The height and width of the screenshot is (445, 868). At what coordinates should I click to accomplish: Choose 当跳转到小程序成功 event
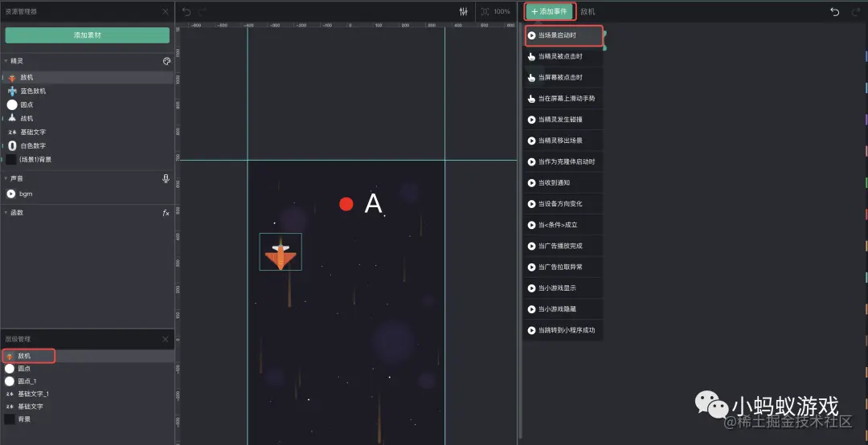[563, 330]
